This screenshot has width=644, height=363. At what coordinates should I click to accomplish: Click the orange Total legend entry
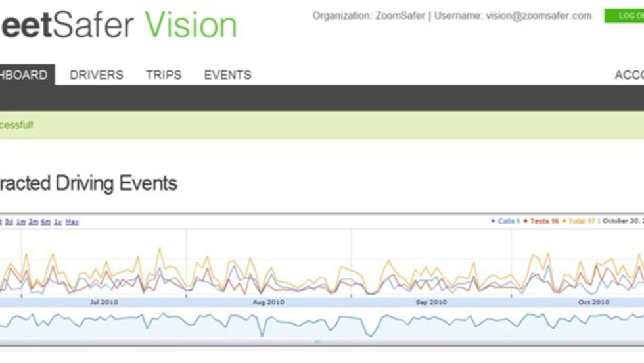click(580, 221)
